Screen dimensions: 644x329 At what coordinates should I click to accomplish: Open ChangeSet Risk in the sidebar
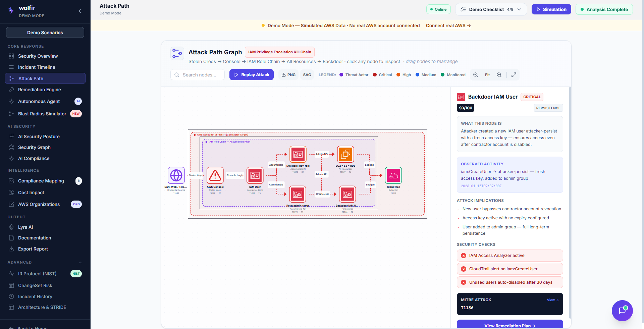pyautogui.click(x=45, y=285)
